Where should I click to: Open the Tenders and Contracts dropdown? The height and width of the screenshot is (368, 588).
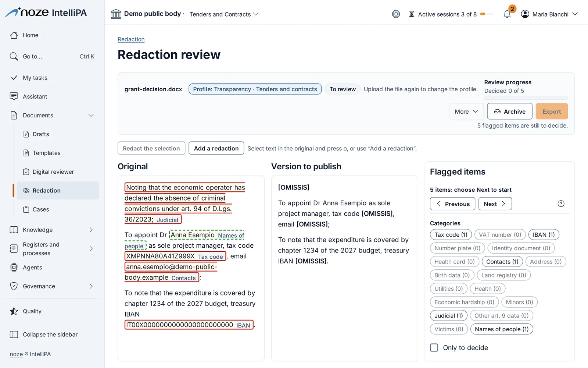pyautogui.click(x=224, y=14)
